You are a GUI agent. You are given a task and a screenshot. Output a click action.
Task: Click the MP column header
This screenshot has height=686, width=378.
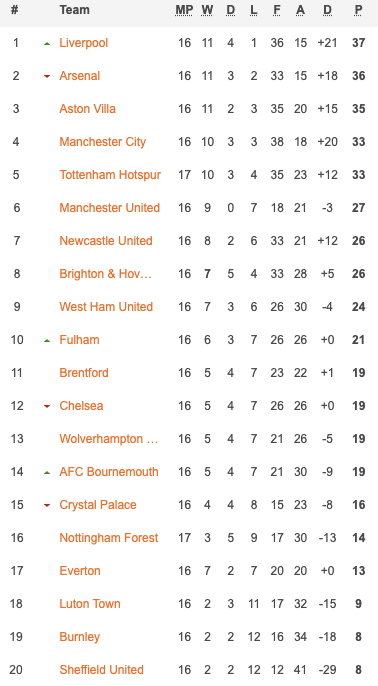[184, 10]
